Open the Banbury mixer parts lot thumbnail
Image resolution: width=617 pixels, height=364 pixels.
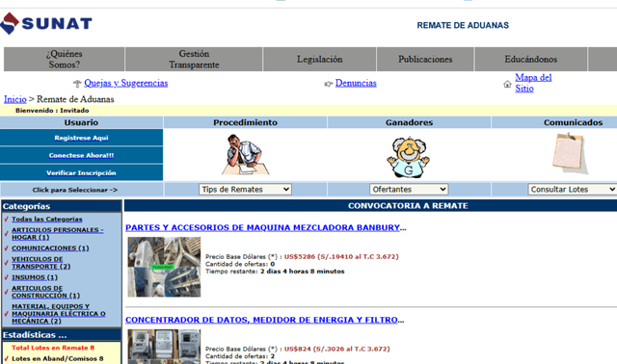(x=164, y=267)
